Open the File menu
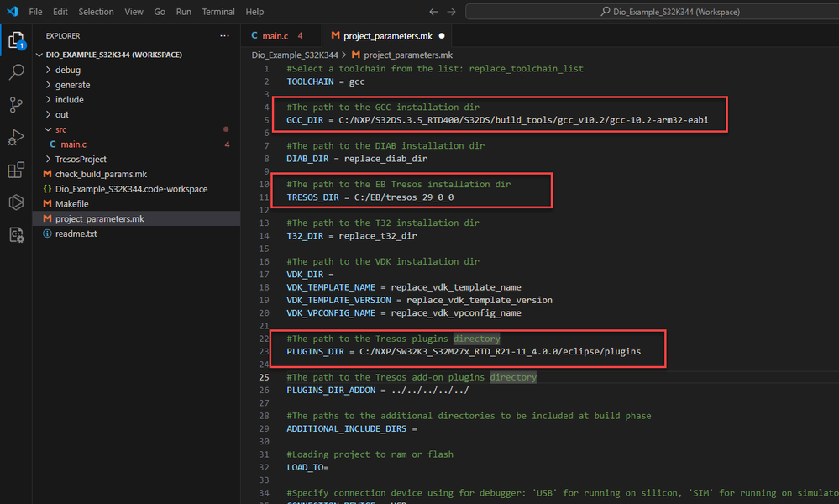Viewport: 839px width, 504px height. click(x=35, y=12)
